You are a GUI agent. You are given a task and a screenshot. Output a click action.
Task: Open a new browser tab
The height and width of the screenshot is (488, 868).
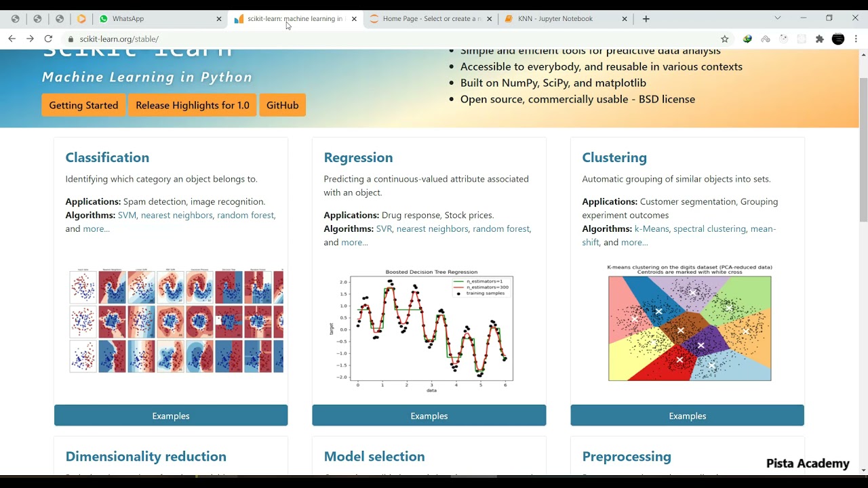pyautogui.click(x=646, y=19)
